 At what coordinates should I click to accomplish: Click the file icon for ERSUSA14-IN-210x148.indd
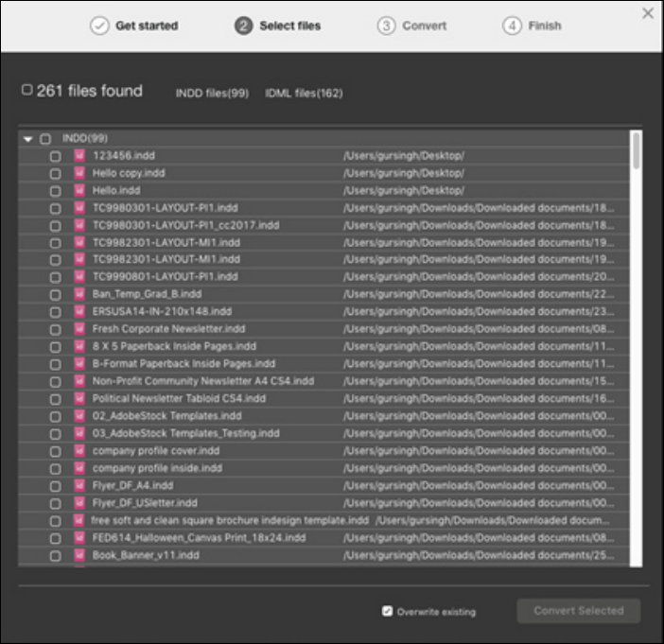(x=79, y=312)
